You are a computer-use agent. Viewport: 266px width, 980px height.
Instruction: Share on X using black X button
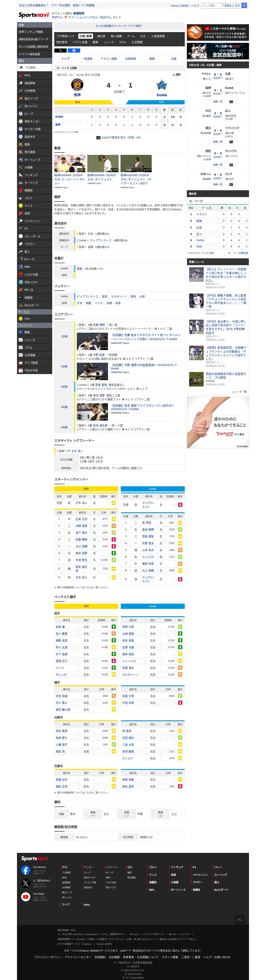60,50
